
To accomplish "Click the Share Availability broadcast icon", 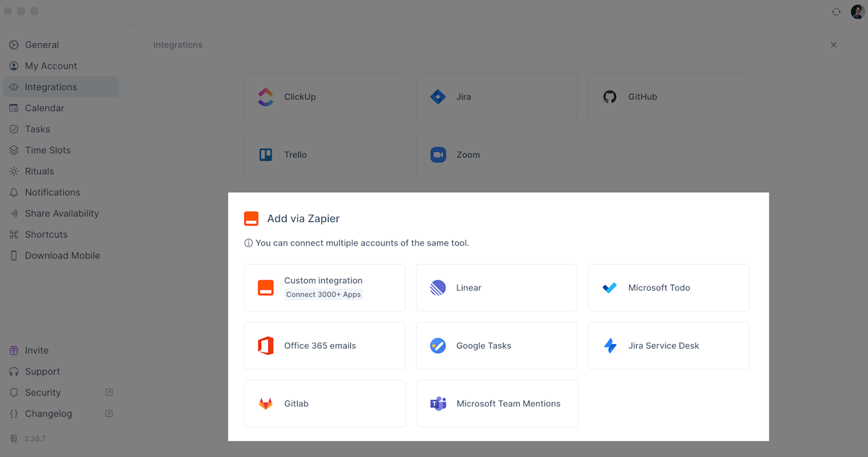I will point(14,213).
